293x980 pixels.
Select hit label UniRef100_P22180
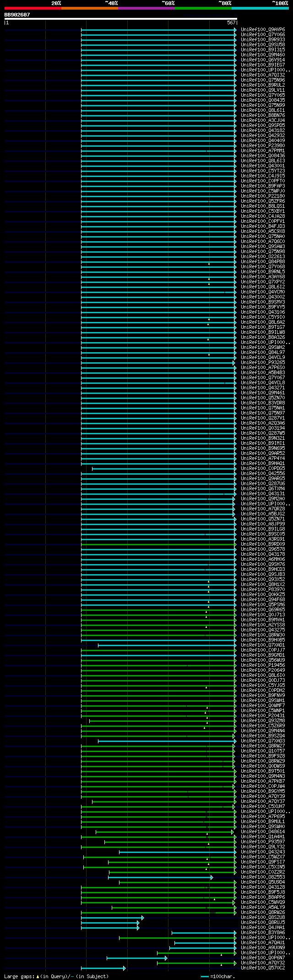pos(263,196)
